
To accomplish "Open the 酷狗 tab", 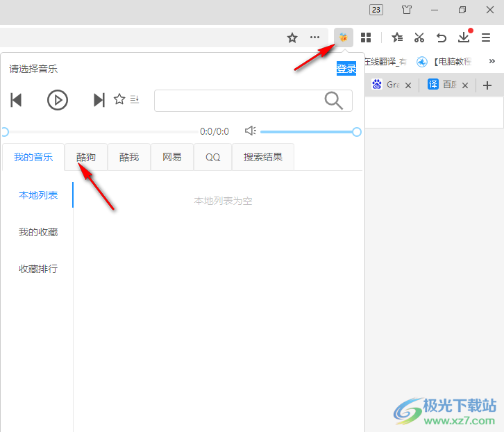I will click(86, 157).
